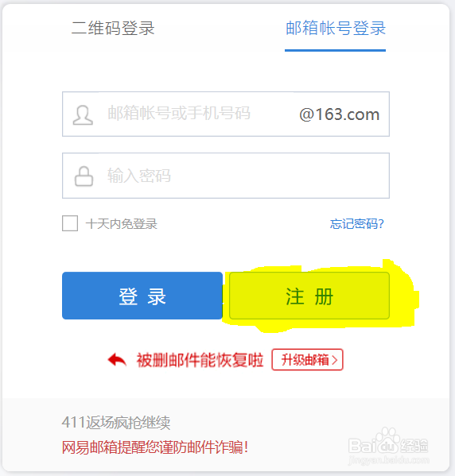Open the 被删邮件能恢复啦 promotion text
This screenshot has width=455, height=476.
[x=200, y=360]
